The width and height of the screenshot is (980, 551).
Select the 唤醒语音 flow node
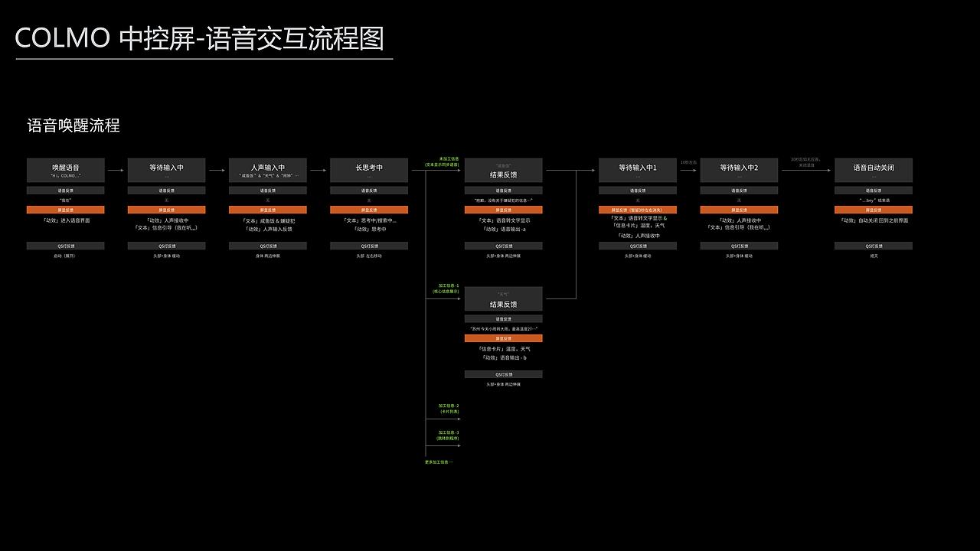[x=66, y=170]
